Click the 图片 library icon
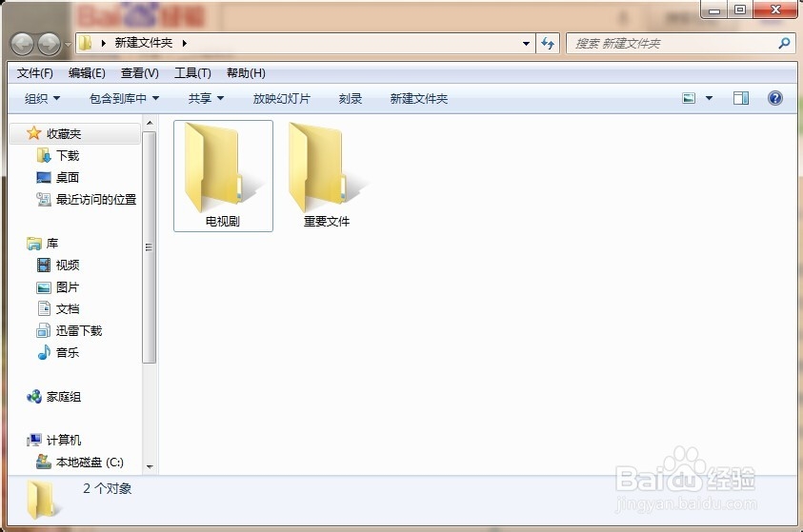 pyautogui.click(x=44, y=287)
